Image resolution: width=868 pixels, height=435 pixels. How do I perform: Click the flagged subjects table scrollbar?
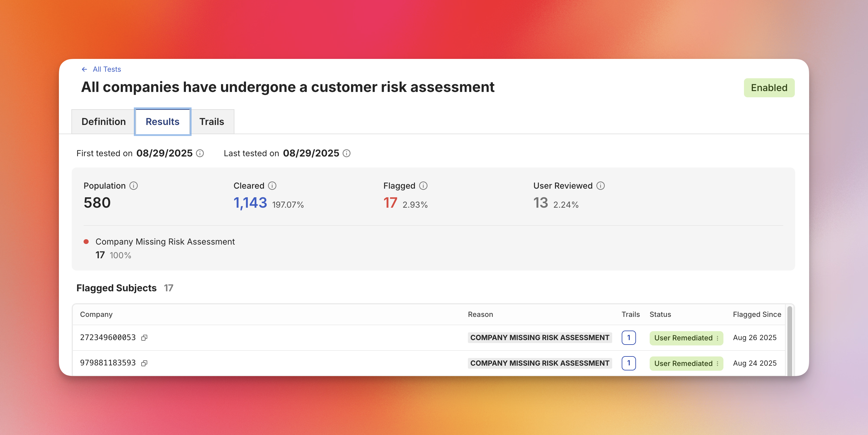coord(789,340)
